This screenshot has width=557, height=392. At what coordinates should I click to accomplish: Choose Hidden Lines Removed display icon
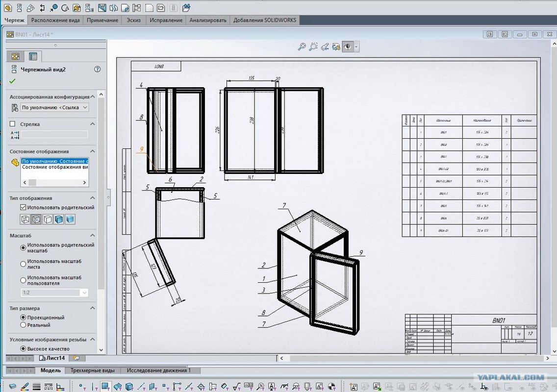click(x=48, y=219)
